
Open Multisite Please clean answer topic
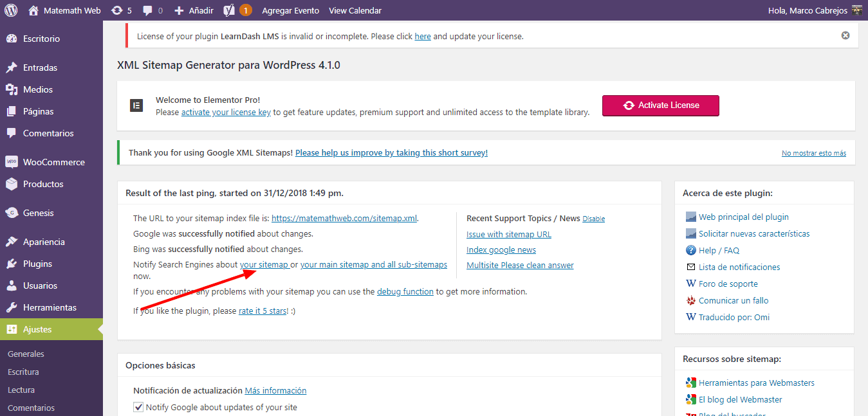pos(520,265)
